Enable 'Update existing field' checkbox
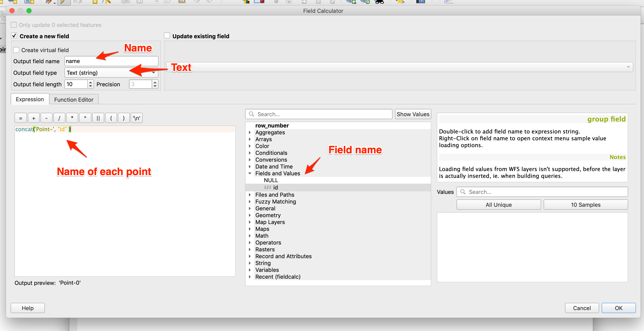Viewport: 644px width, 331px height. point(167,36)
